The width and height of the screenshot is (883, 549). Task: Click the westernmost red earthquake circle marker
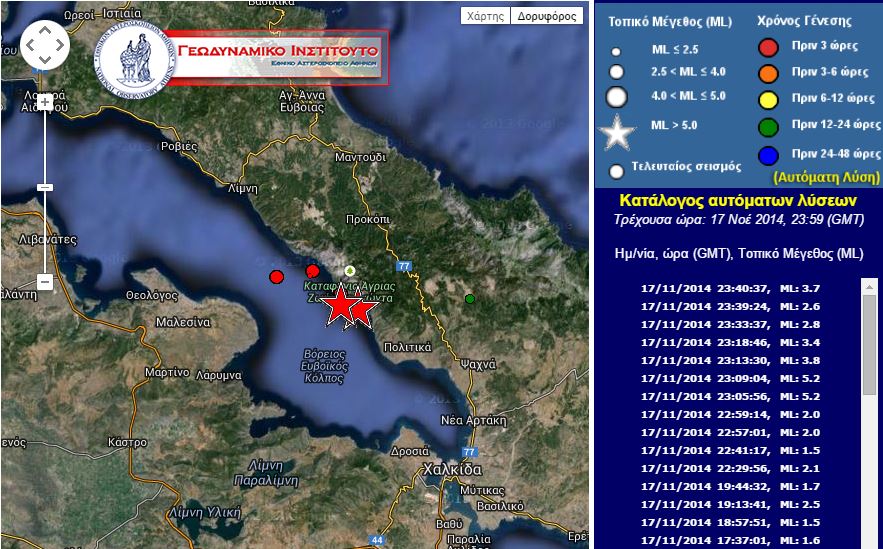(x=277, y=276)
